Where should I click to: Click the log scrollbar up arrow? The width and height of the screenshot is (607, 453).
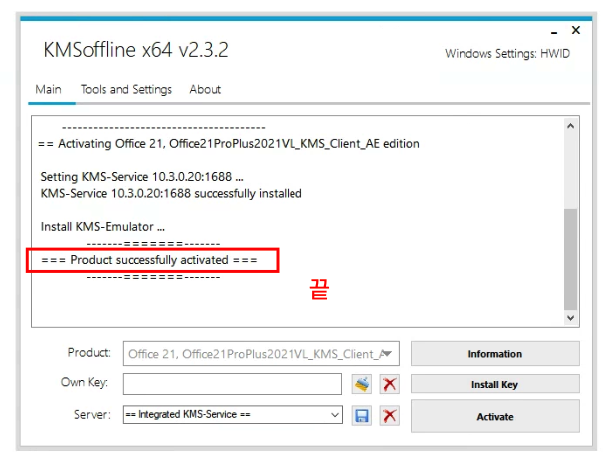pos(570,126)
